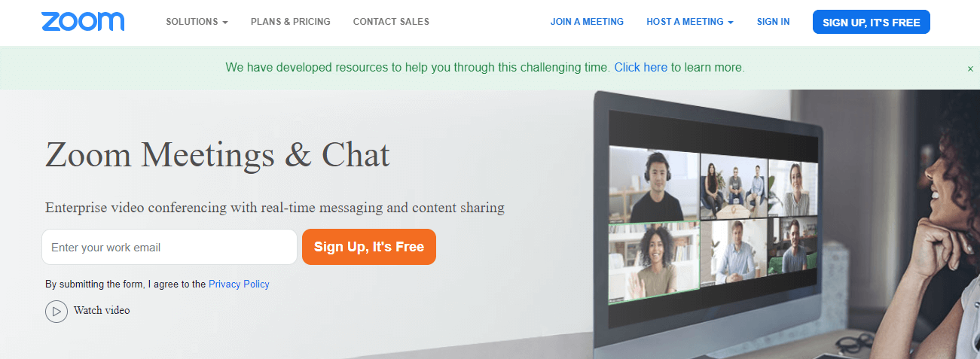
Task: Select the man with headphones video tile
Action: click(654, 184)
